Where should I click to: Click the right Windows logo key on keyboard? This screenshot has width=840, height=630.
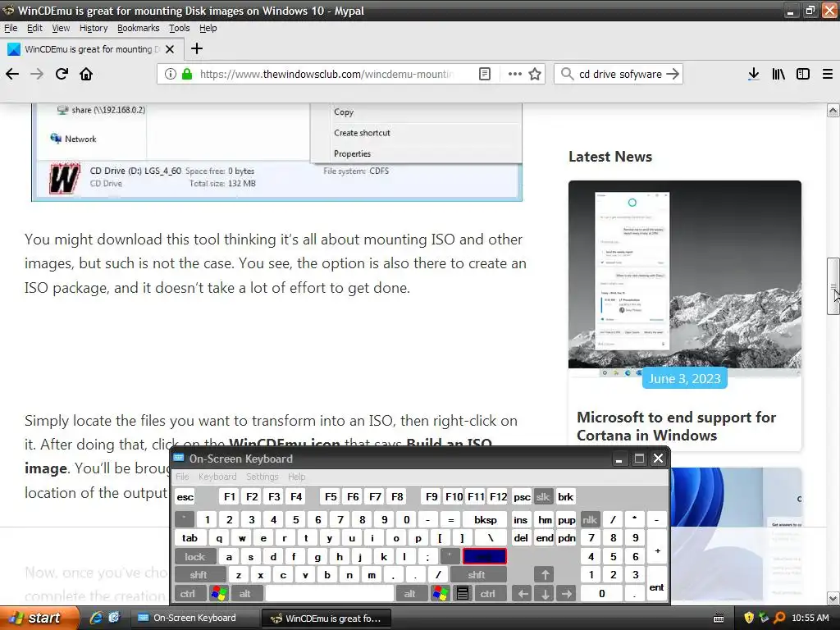[441, 594]
